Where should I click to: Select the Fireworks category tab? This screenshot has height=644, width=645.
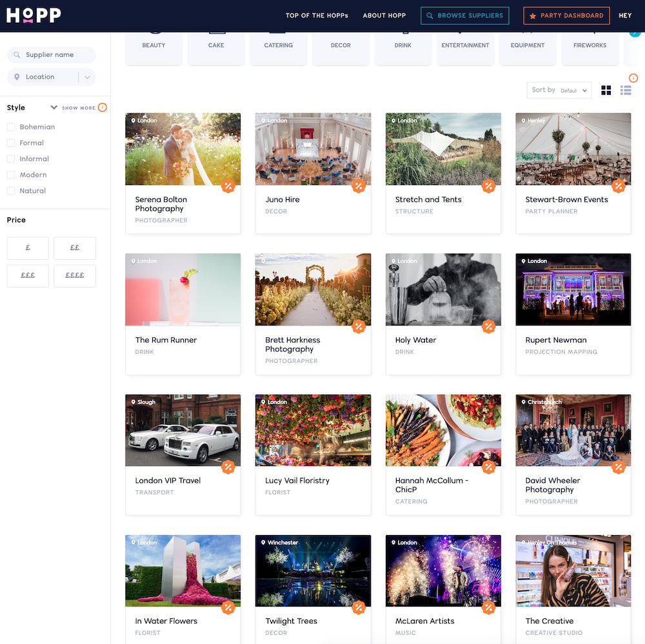tap(590, 48)
